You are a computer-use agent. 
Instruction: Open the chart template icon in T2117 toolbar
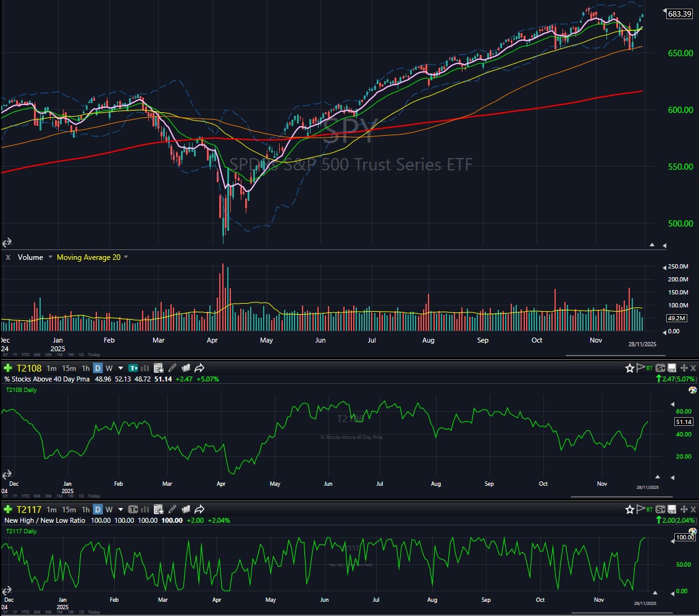click(133, 509)
